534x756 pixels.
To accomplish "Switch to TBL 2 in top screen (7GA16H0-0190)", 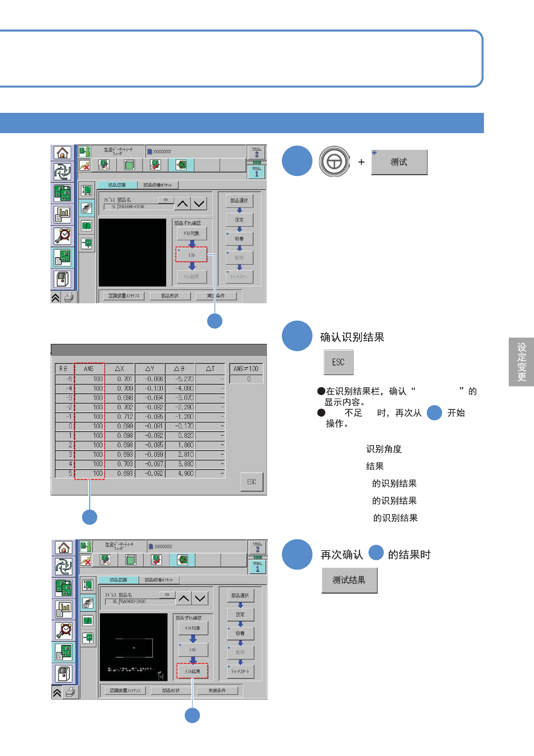I will pos(257,152).
